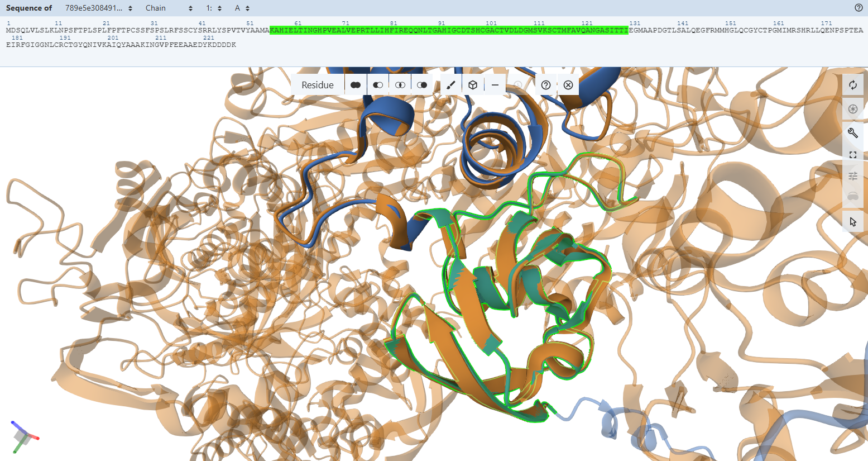Image resolution: width=868 pixels, height=461 pixels.
Task: Click sequence residue number 181 label
Action: coord(17,38)
